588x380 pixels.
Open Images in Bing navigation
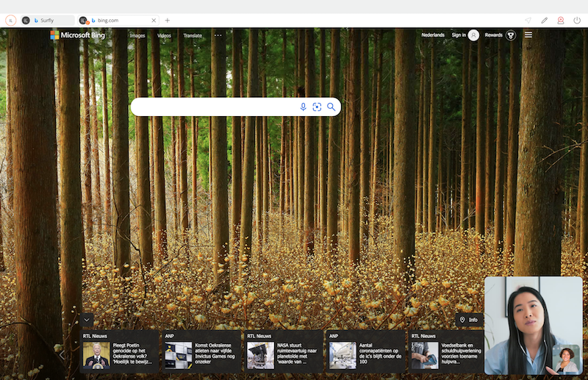click(x=137, y=35)
